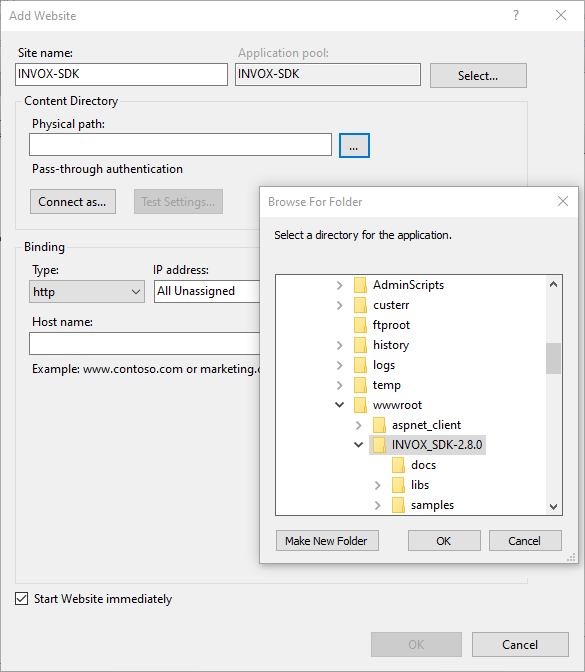Collapse the wwwroot tree node

coord(339,405)
